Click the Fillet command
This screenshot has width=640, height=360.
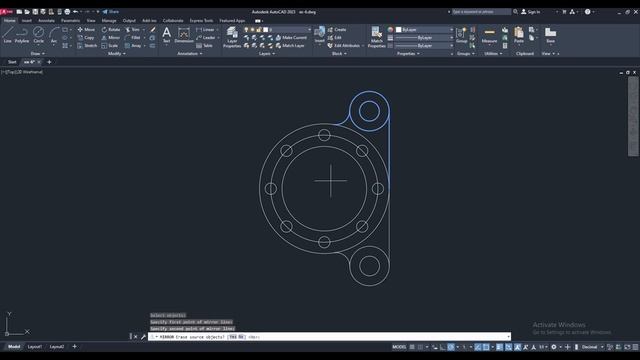pos(133,38)
